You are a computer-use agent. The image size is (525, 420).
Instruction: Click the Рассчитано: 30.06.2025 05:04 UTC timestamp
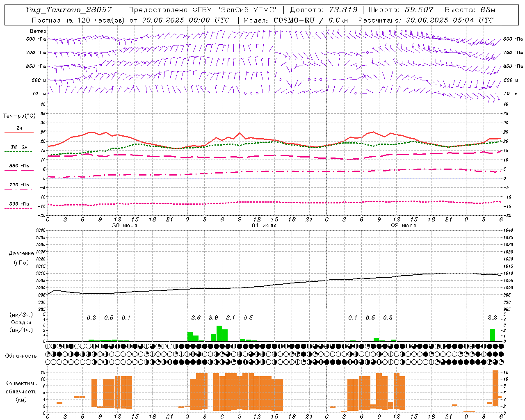(426, 20)
